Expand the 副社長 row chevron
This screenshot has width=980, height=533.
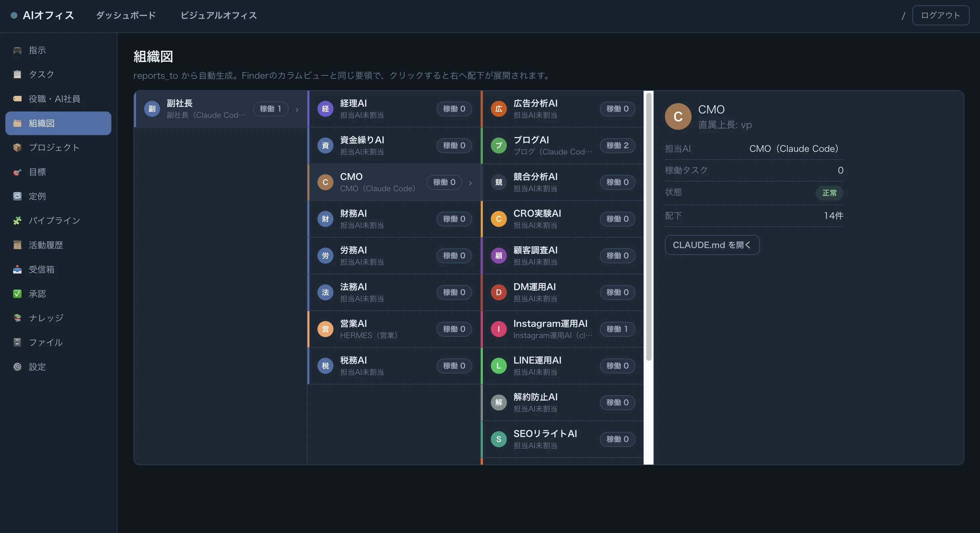(297, 110)
